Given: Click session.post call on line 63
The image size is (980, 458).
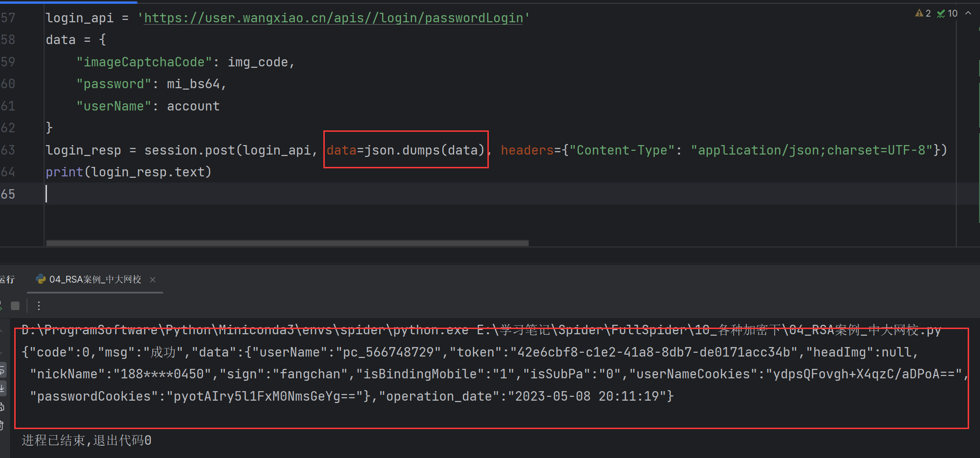Looking at the screenshot, I should [x=190, y=150].
